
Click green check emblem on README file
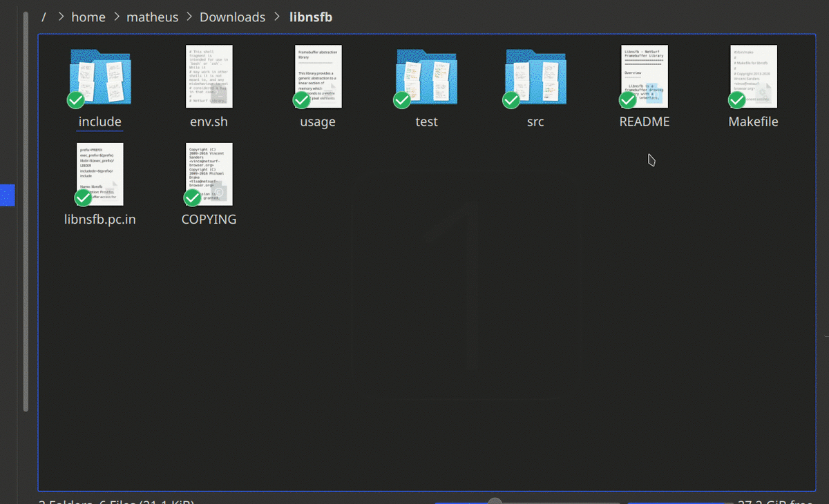(627, 100)
